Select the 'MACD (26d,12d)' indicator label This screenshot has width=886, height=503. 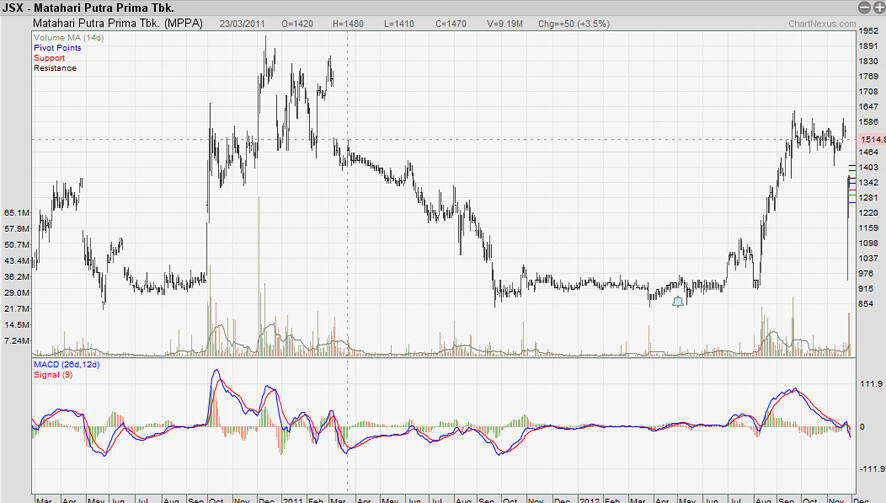pos(67,365)
